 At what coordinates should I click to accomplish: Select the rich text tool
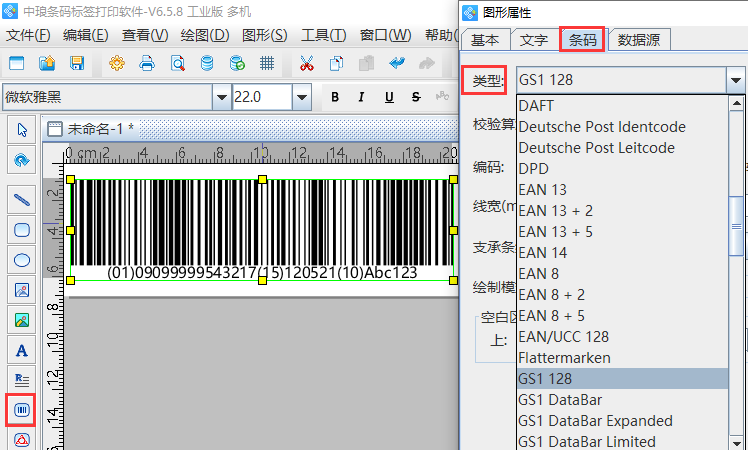point(22,380)
